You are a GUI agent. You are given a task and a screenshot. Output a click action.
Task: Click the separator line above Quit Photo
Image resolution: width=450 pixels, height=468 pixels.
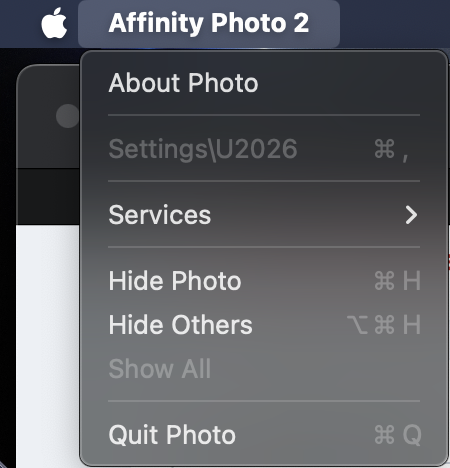tap(264, 401)
